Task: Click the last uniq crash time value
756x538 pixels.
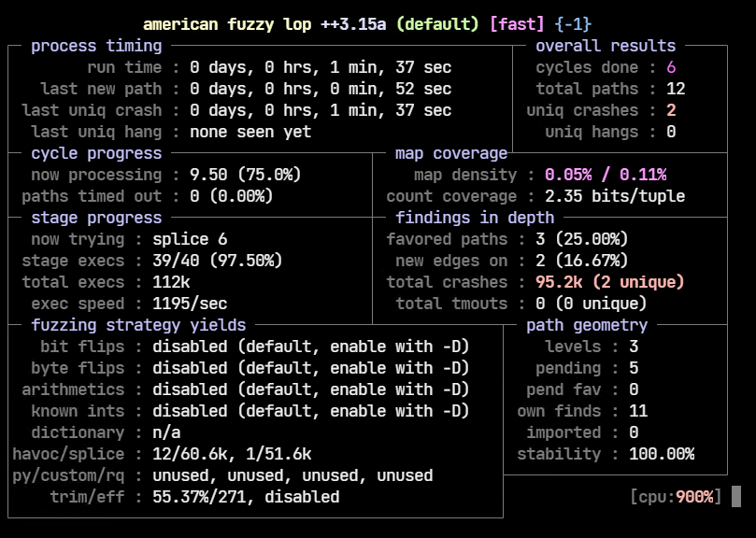Action: 321,110
